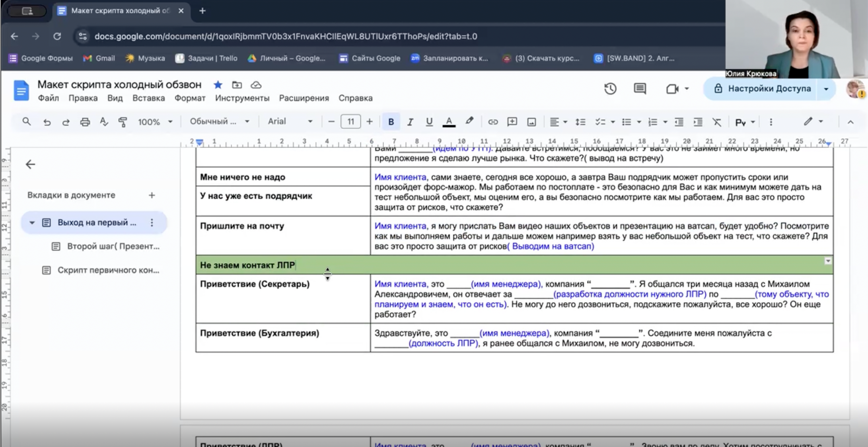This screenshot has width=868, height=447.
Task: Click the Настройки Доступа button
Action: click(x=762, y=88)
